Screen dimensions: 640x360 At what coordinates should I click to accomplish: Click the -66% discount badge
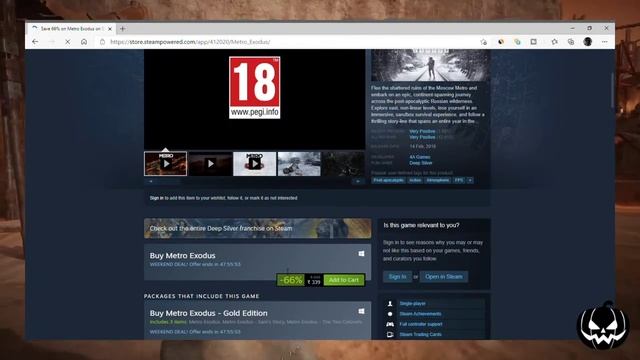pos(291,280)
